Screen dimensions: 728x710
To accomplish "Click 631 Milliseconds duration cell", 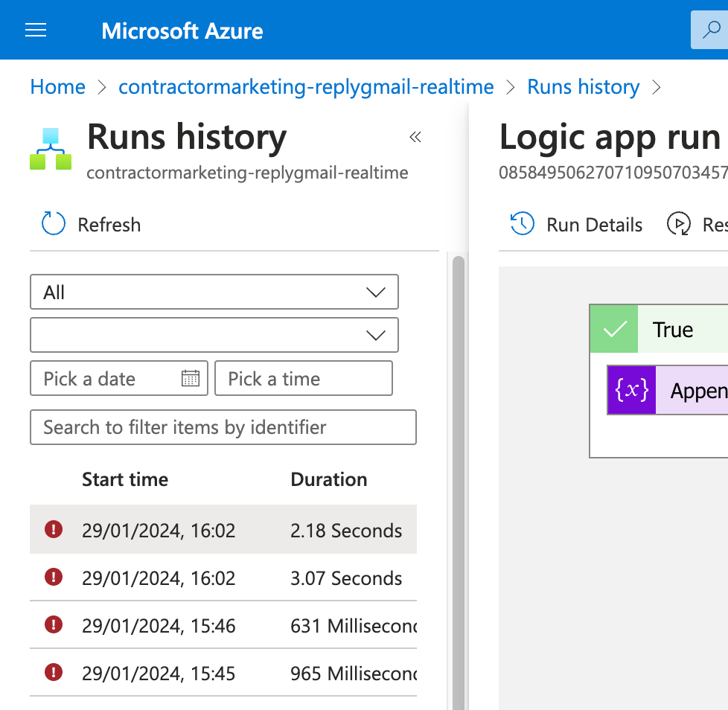I will (x=354, y=626).
